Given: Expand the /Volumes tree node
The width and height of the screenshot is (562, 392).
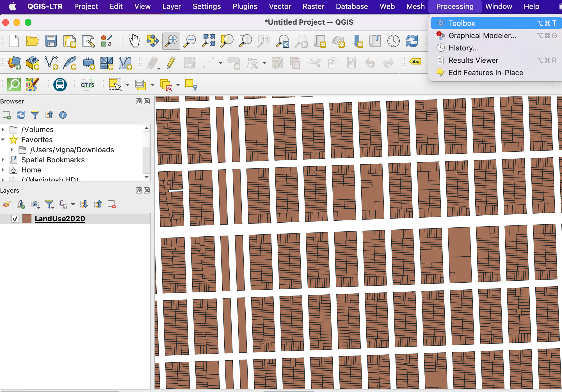Looking at the screenshot, I should click(3, 130).
